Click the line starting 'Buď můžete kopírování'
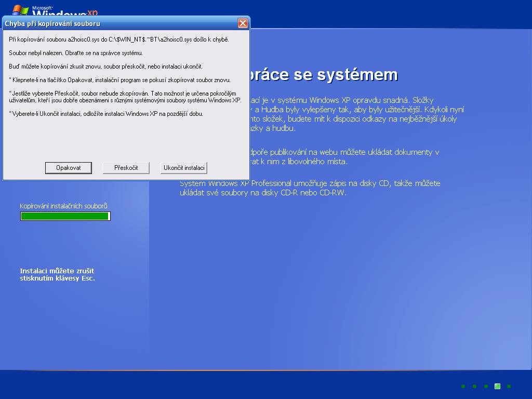 click(105, 66)
